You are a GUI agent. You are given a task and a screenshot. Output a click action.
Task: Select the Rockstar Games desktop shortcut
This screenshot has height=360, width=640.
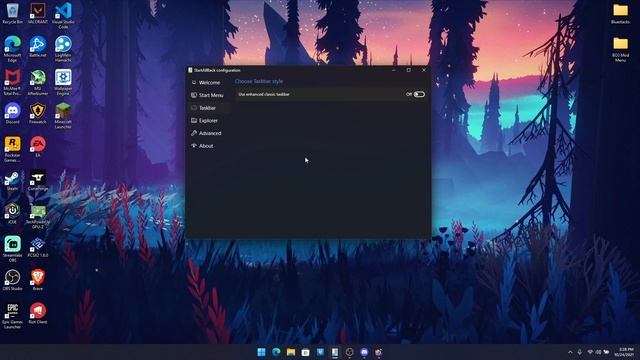[12, 149]
